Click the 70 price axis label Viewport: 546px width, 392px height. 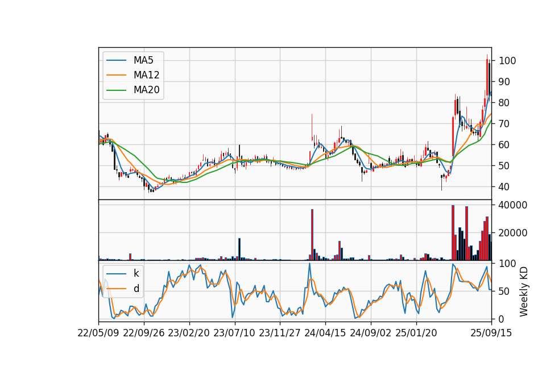(x=504, y=124)
